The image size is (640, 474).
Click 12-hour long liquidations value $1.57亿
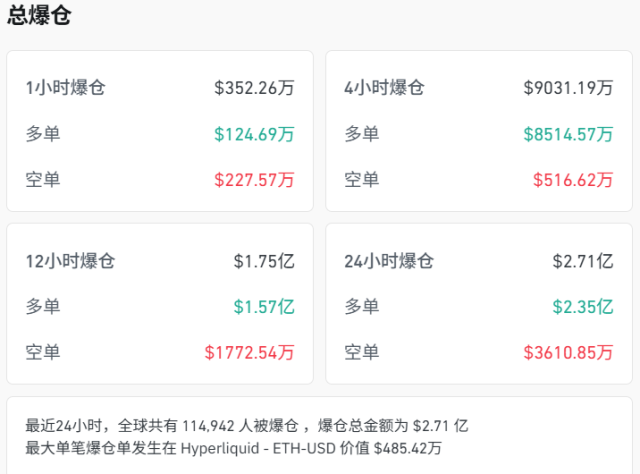click(x=264, y=307)
